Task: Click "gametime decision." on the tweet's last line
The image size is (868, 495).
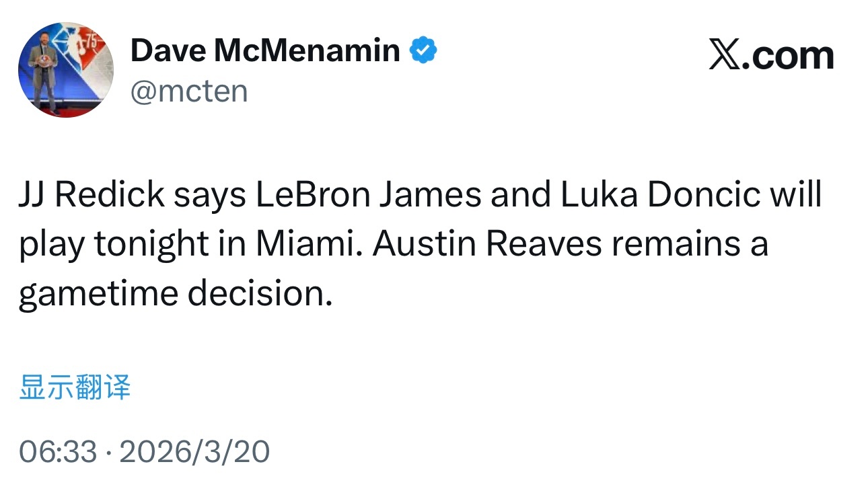Action: tap(176, 293)
